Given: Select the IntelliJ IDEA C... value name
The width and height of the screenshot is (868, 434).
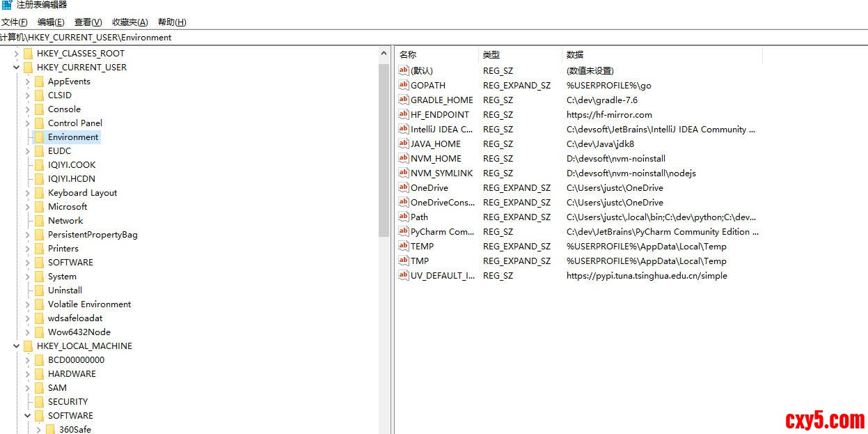Looking at the screenshot, I should pyautogui.click(x=442, y=129).
